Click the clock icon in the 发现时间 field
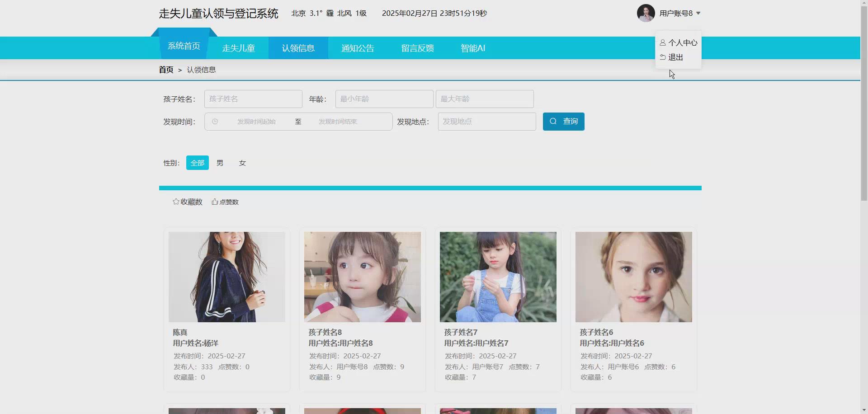868x414 pixels. coord(214,121)
